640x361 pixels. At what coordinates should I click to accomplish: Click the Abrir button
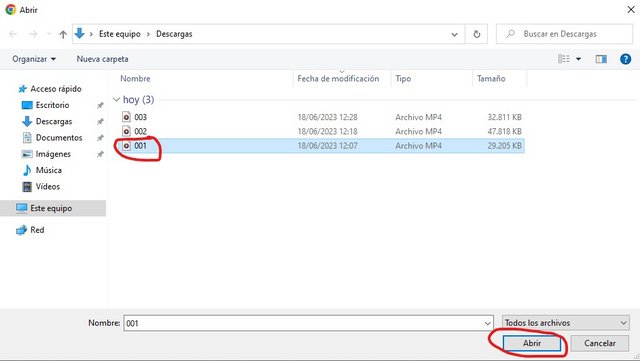pyautogui.click(x=532, y=343)
